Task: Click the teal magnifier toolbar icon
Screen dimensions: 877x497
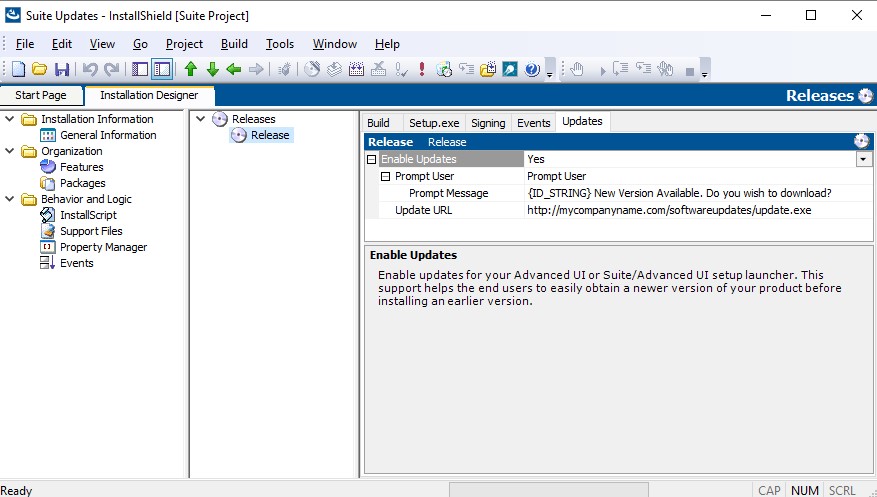Action: pyautogui.click(x=510, y=69)
